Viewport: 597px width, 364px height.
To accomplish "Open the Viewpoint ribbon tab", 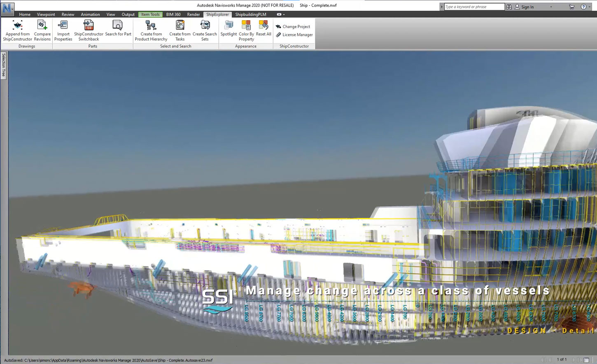I will (x=46, y=14).
